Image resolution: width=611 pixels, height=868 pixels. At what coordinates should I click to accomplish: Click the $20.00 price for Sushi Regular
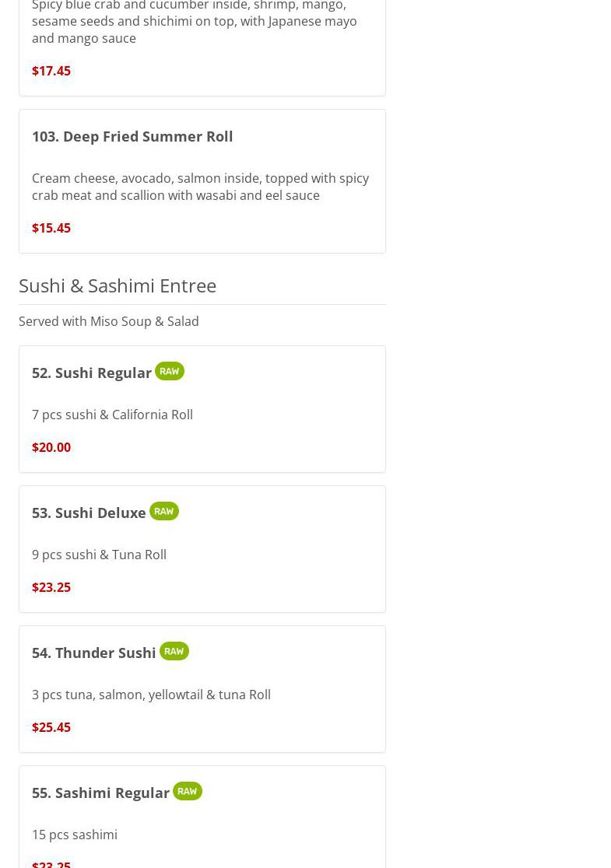(51, 447)
